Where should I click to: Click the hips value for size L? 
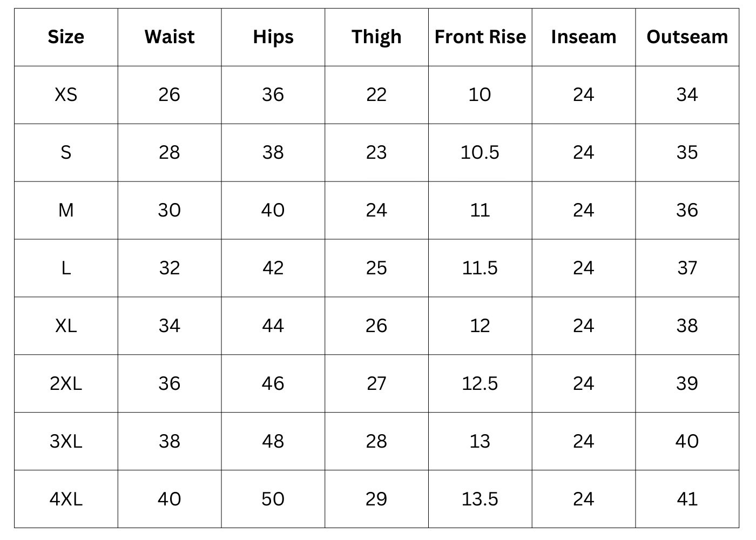(x=273, y=268)
